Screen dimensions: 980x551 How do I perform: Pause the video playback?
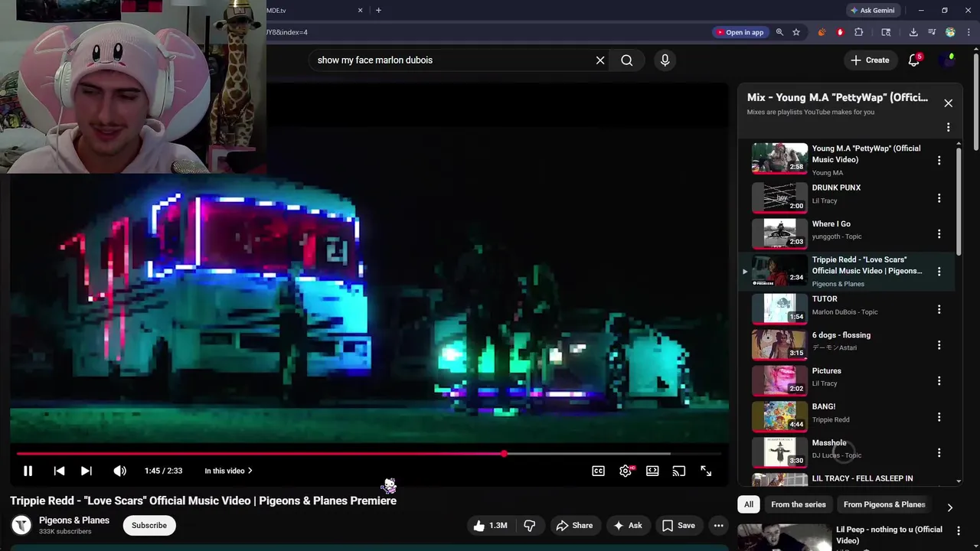pos(28,471)
